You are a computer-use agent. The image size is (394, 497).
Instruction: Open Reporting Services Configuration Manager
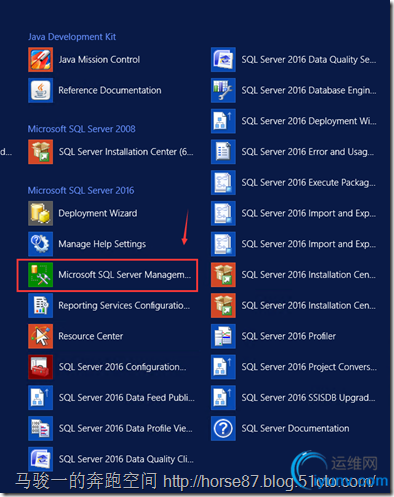pyautogui.click(x=109, y=305)
